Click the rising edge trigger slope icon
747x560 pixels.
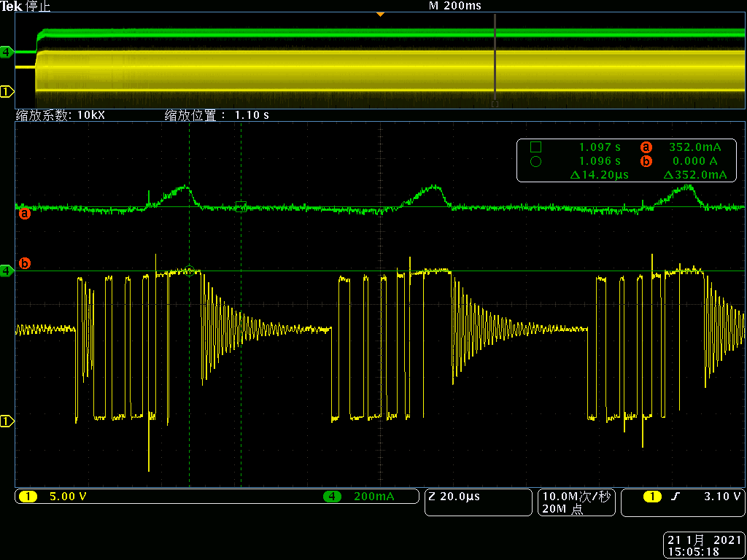(675, 497)
